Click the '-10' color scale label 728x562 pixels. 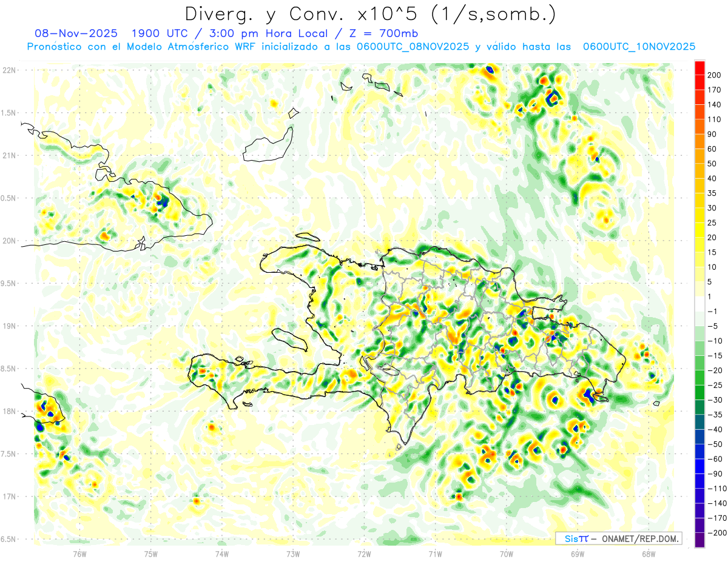[716, 341]
